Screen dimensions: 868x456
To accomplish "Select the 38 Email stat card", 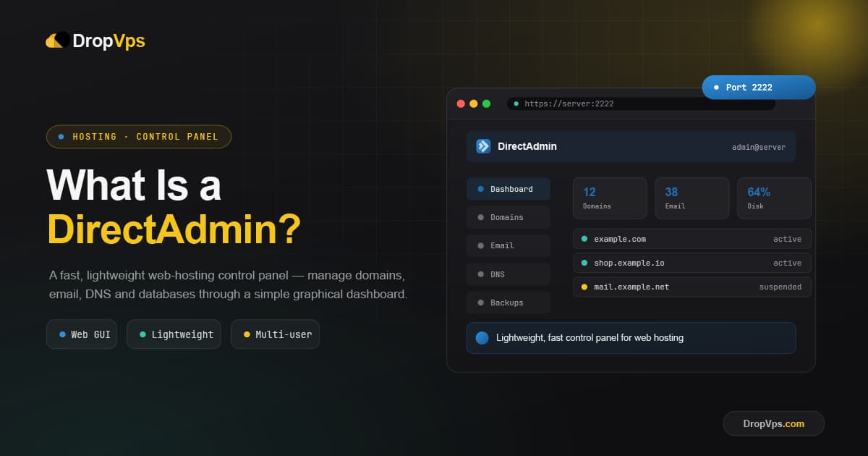I will 692,198.
